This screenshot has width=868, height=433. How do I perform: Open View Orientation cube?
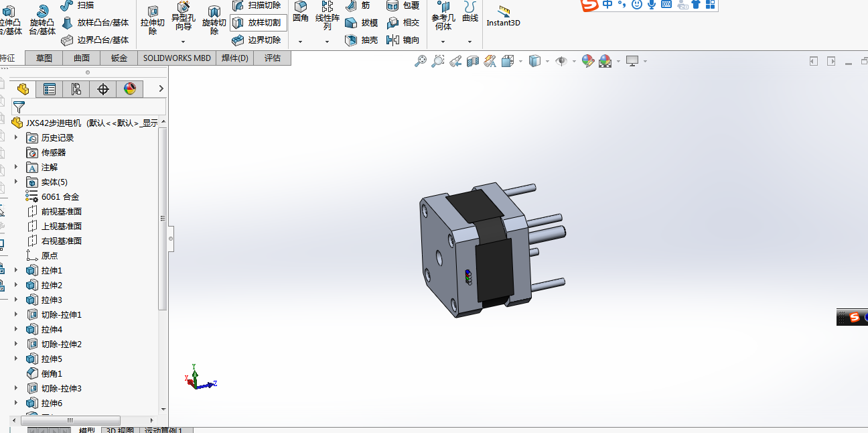[x=508, y=61]
